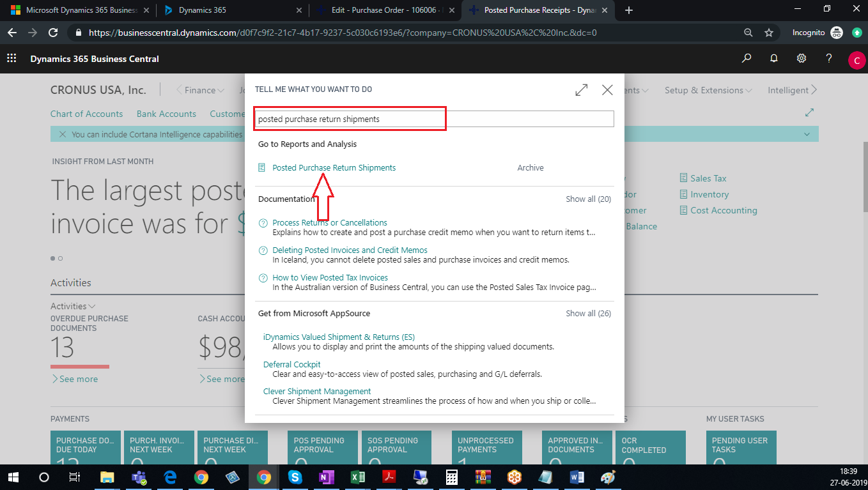Reload the page
This screenshot has width=868, height=490.
[54, 33]
